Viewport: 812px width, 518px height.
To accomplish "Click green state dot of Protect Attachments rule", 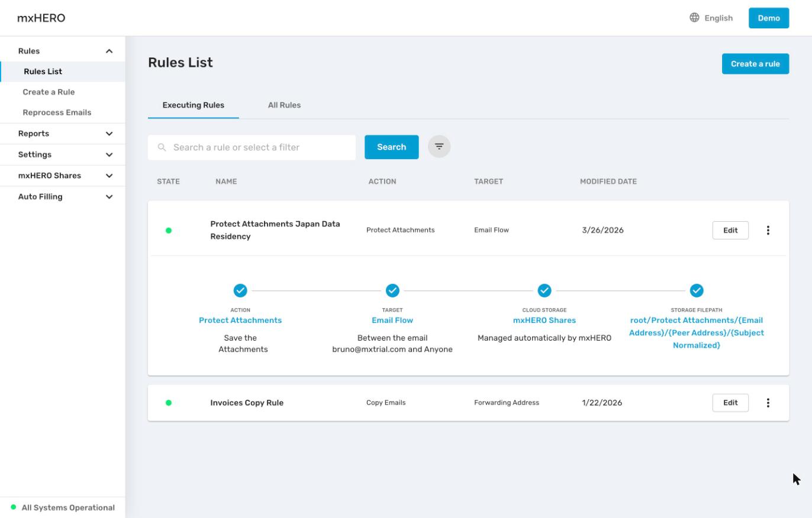I will point(169,231).
